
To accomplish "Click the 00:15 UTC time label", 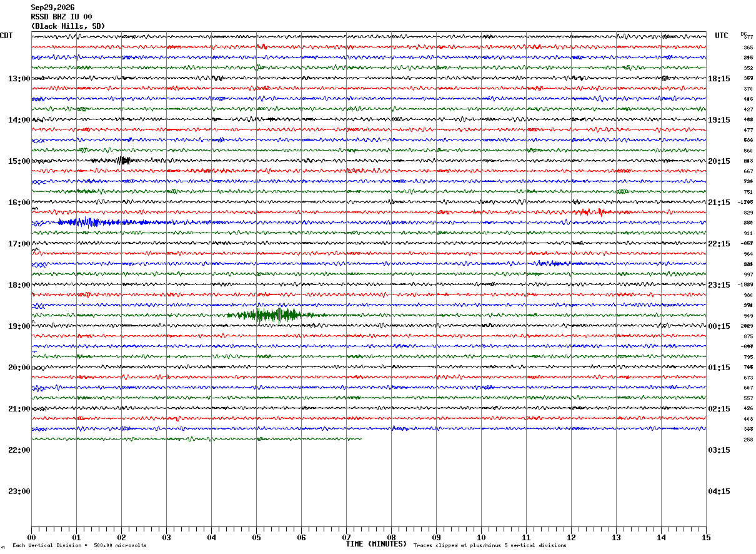I will point(719,326).
